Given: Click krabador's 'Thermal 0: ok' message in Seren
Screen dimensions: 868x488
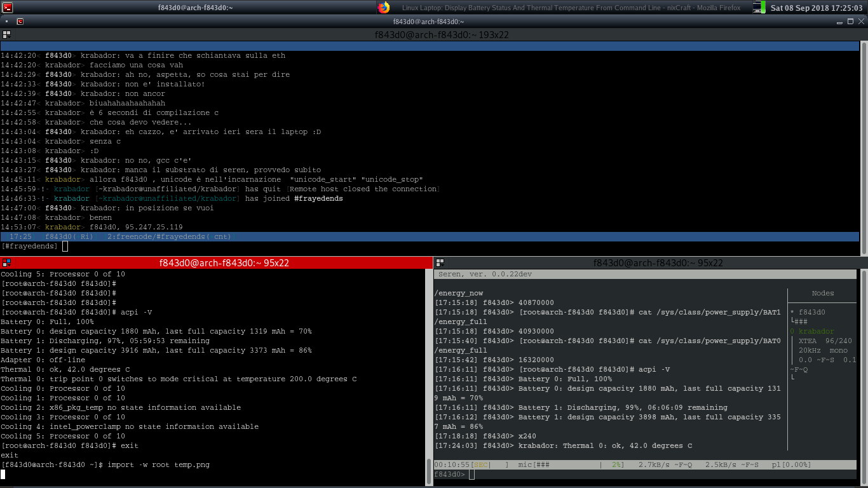Looking at the screenshot, I should (x=606, y=446).
